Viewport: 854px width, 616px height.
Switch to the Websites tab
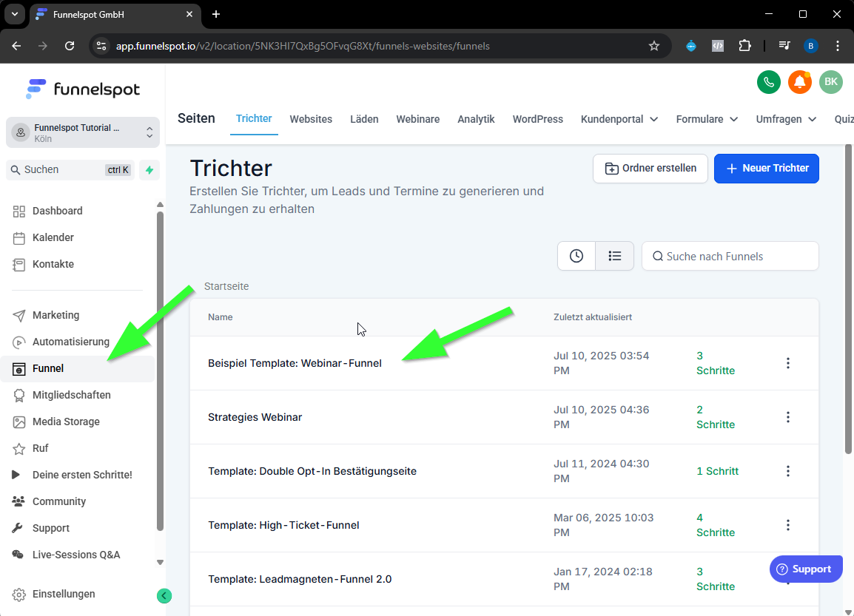click(311, 119)
